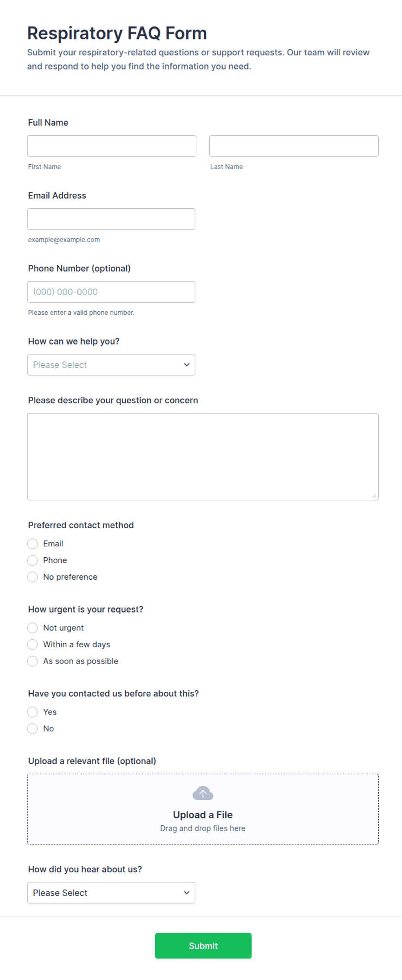Click the cloud upload icon

coord(203,793)
